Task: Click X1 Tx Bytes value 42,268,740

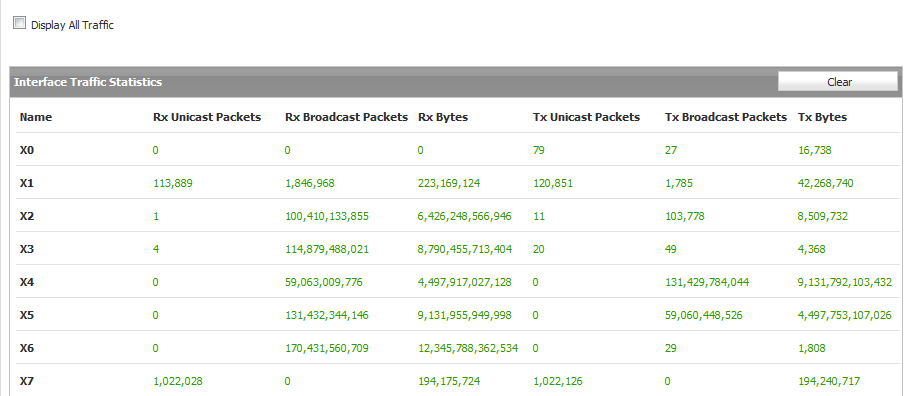Action: coord(826,183)
